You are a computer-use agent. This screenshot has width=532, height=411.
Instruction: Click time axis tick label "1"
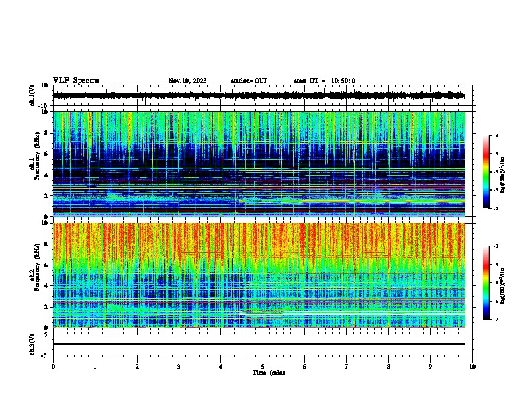coord(95,367)
